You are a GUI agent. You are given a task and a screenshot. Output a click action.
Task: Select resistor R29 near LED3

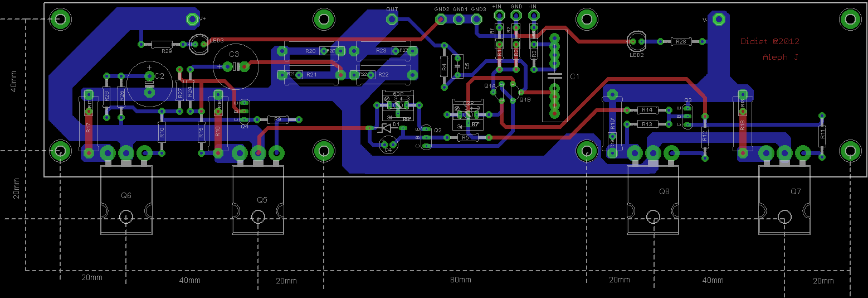162,44
